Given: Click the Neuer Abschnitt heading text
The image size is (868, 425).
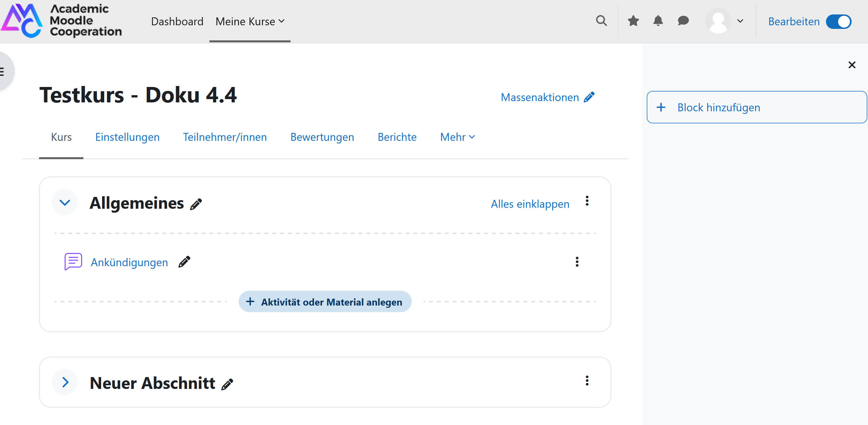Looking at the screenshot, I should pyautogui.click(x=153, y=383).
